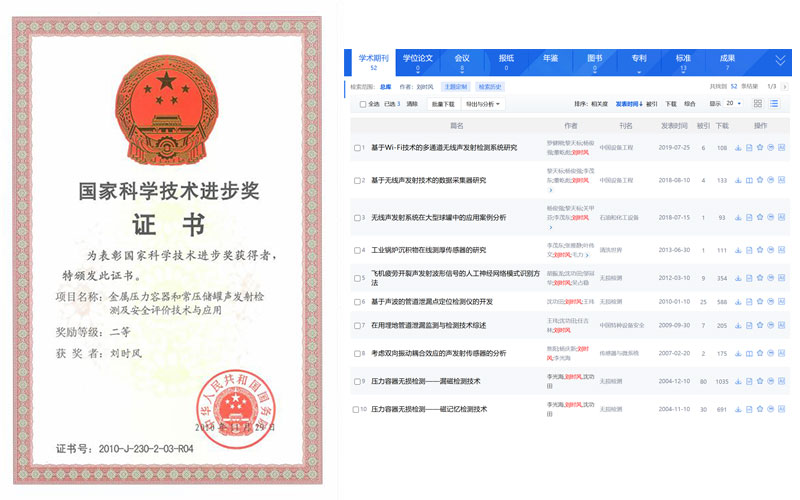Open the book-reading icon in row 2
800x500 pixels.
[749, 180]
